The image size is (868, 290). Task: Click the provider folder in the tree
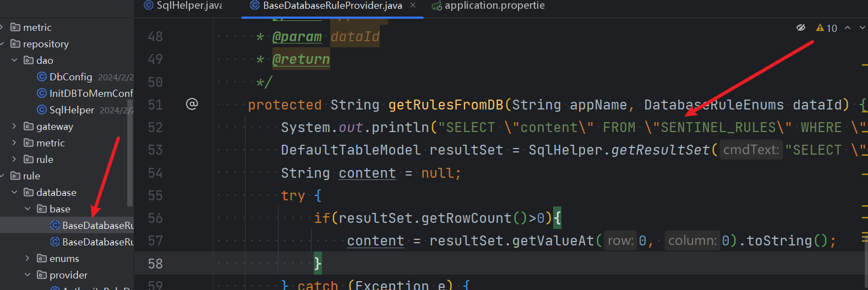(x=68, y=275)
